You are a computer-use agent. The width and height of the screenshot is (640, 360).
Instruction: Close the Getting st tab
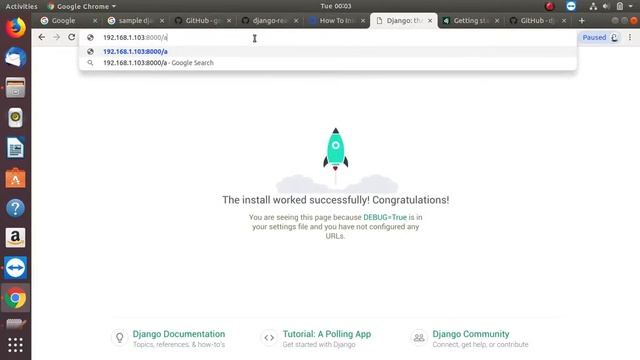pos(497,20)
